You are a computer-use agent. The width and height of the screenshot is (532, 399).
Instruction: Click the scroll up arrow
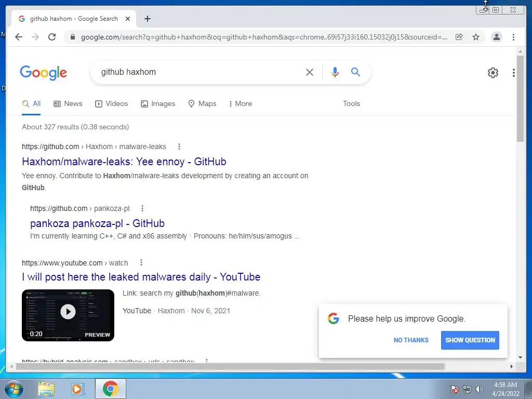point(520,51)
